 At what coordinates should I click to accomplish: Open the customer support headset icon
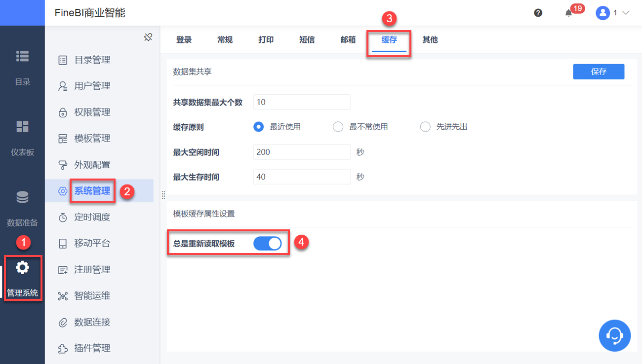click(614, 336)
